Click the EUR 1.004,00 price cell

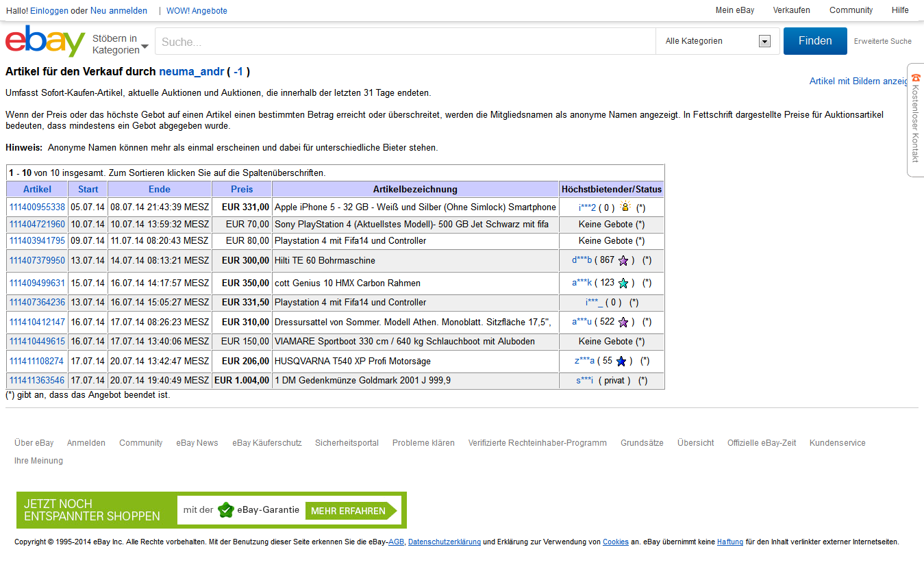click(242, 381)
